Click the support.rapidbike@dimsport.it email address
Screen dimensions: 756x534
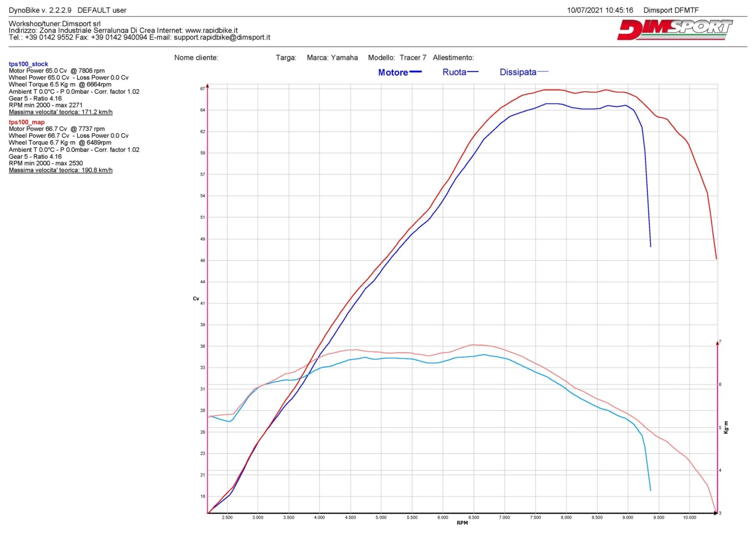(222, 37)
